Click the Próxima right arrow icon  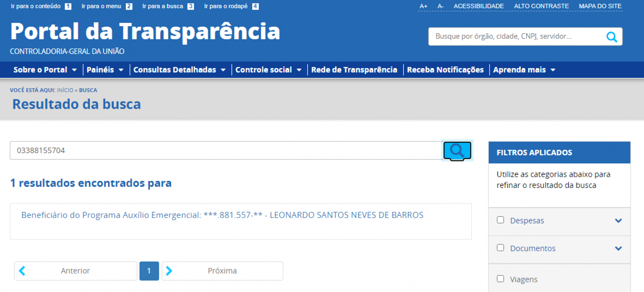coord(169,271)
